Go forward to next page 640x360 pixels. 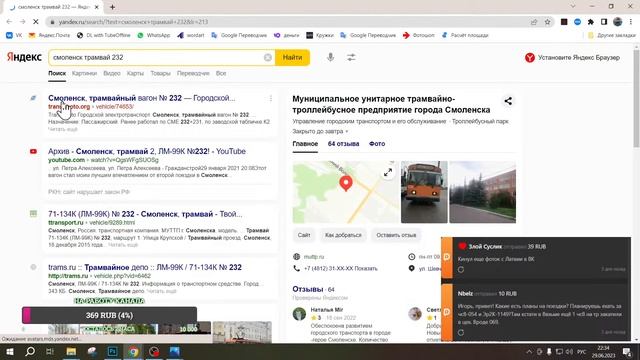click(x=22, y=22)
